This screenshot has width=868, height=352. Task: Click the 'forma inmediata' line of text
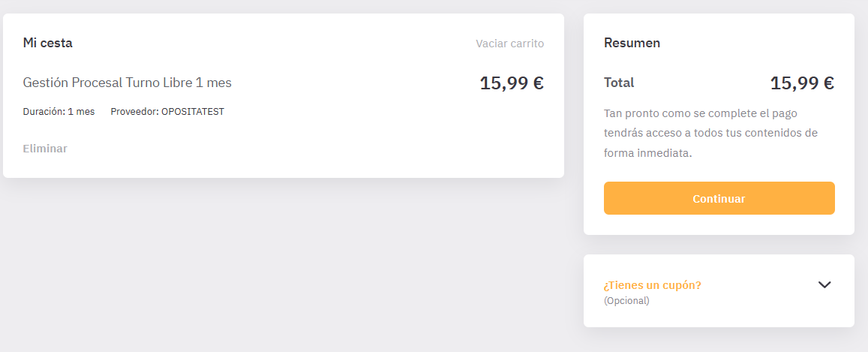pyautogui.click(x=647, y=154)
